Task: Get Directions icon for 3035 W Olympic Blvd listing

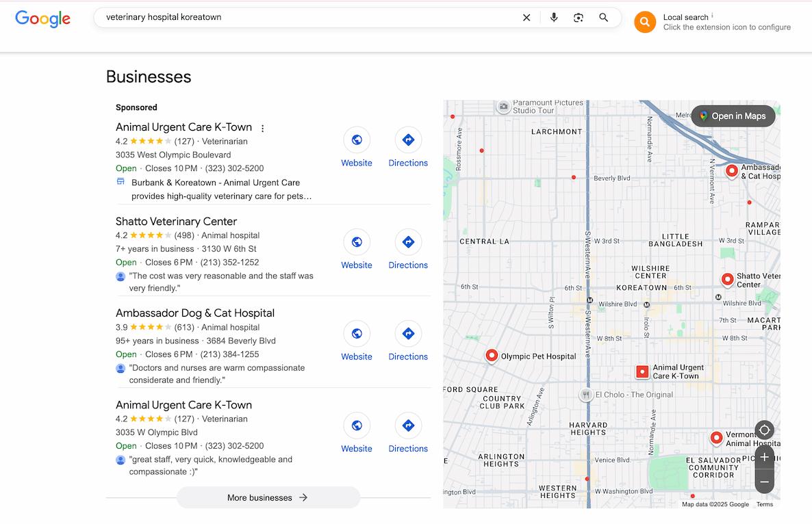Action: click(x=408, y=425)
